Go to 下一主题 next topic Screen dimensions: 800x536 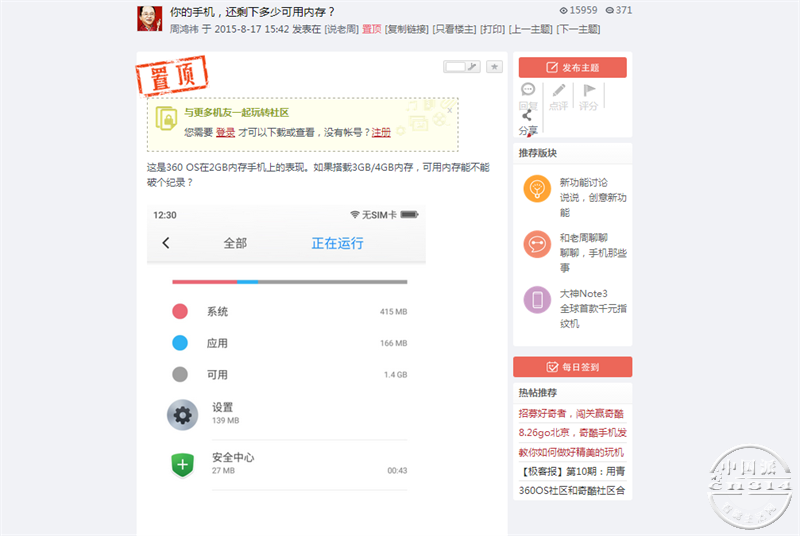point(578,29)
